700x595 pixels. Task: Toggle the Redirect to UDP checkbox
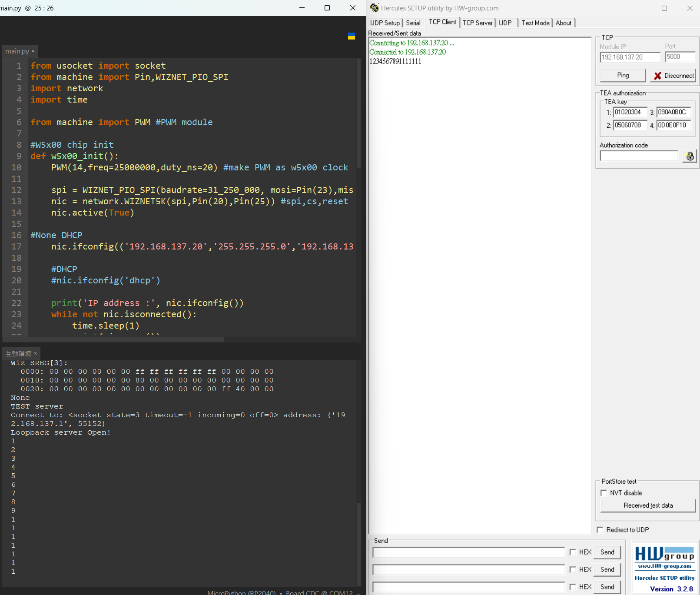click(x=600, y=530)
